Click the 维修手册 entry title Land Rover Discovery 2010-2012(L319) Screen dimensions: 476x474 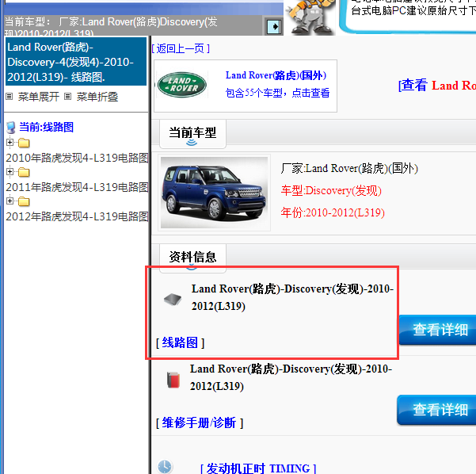[x=291, y=377]
